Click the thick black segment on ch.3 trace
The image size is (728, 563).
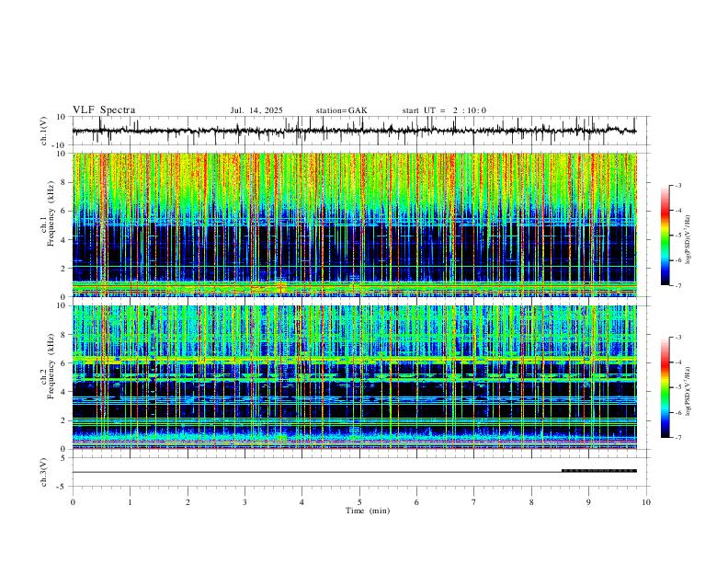click(x=599, y=471)
